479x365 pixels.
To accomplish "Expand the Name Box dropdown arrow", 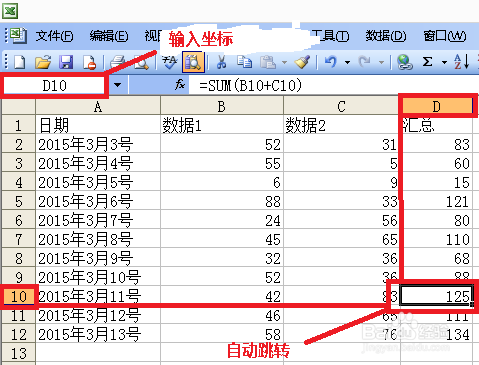I will point(117,85).
